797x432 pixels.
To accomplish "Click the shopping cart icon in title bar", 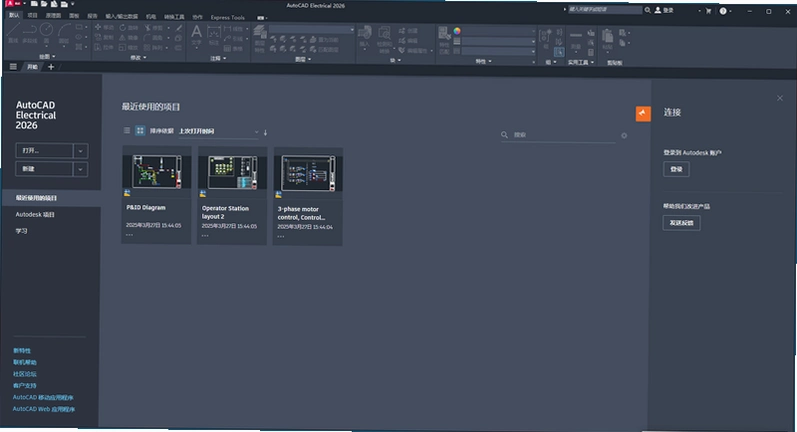I will point(708,11).
